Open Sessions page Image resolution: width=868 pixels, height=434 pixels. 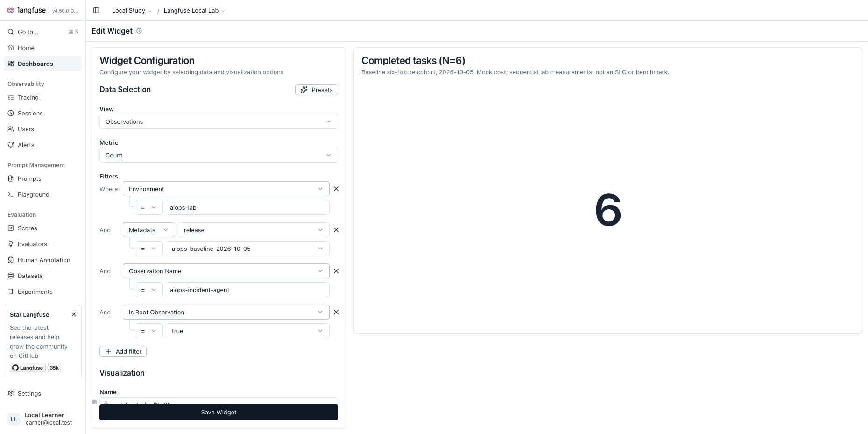[x=43, y=113]
